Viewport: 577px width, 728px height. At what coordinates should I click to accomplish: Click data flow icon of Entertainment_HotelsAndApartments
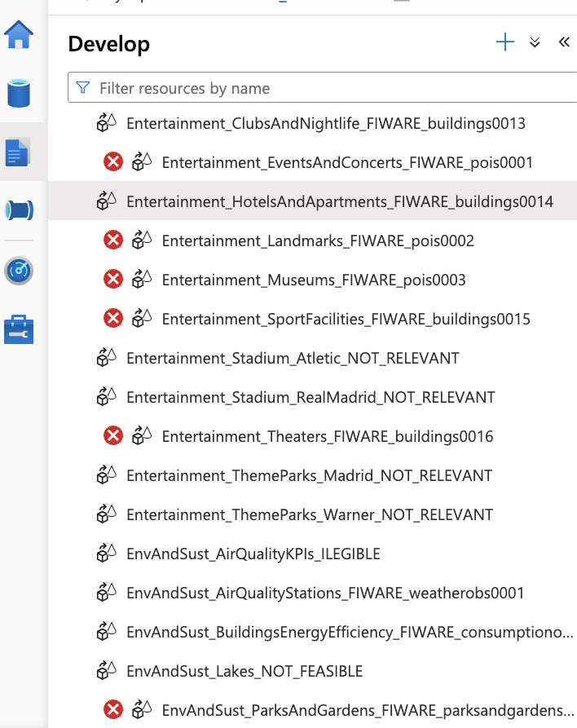[106, 201]
